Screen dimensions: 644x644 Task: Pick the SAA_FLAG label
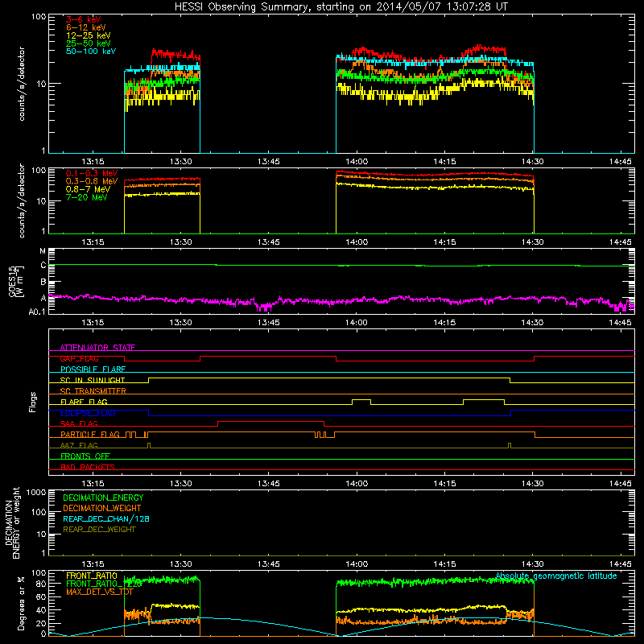(x=79, y=423)
